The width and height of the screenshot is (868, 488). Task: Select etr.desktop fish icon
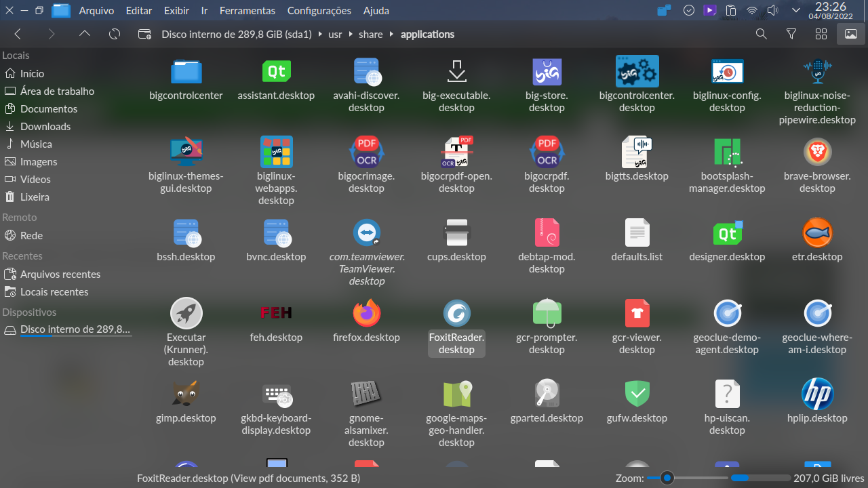pyautogui.click(x=817, y=232)
